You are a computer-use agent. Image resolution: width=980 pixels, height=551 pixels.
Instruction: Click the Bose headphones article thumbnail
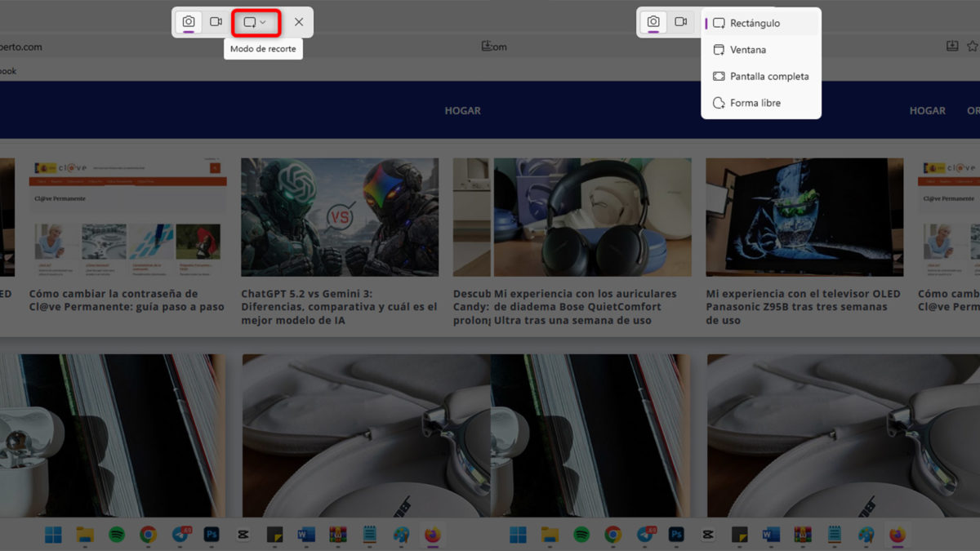[x=592, y=217]
